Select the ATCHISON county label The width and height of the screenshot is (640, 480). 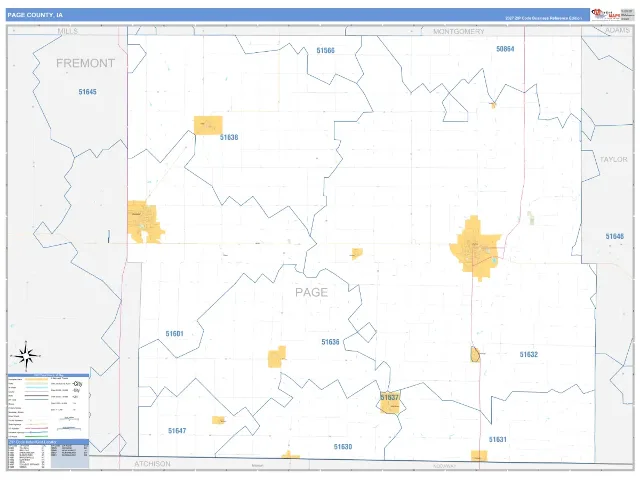[x=152, y=464]
